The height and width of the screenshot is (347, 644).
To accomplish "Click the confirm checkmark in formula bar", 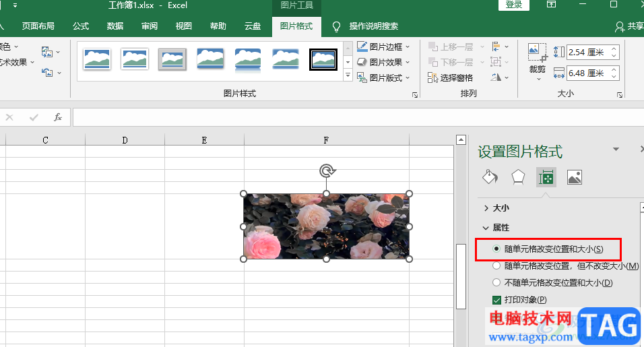I will coord(34,117).
